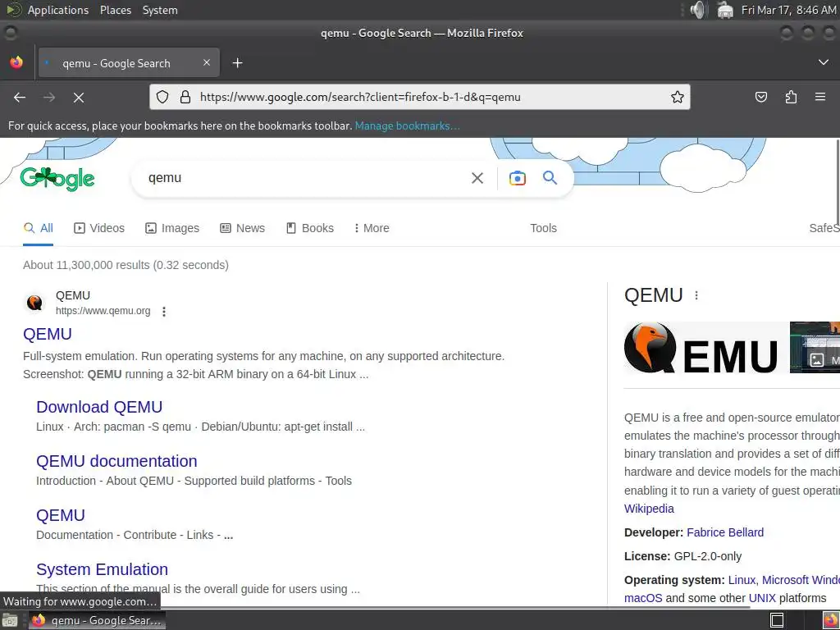Click the QEMU sublink above Documentation - Contribute
This screenshot has width=840, height=630.
[x=60, y=515]
